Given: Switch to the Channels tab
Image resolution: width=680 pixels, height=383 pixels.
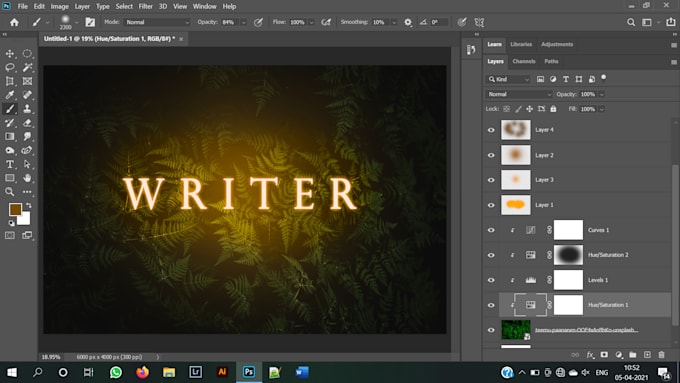Looking at the screenshot, I should tap(523, 62).
